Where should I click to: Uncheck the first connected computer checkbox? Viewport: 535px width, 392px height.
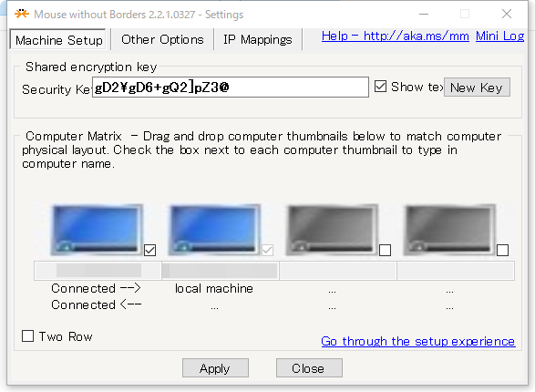(x=150, y=250)
